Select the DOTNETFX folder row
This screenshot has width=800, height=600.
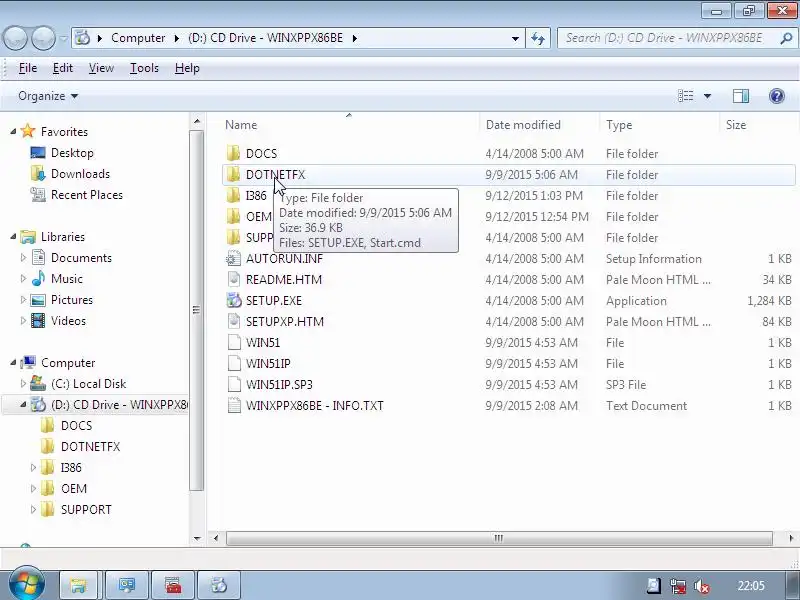(508, 174)
